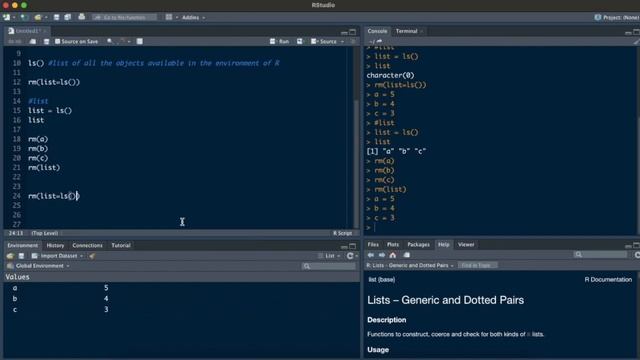Switch to the Terminal tab
The width and height of the screenshot is (640, 360).
[x=407, y=31]
